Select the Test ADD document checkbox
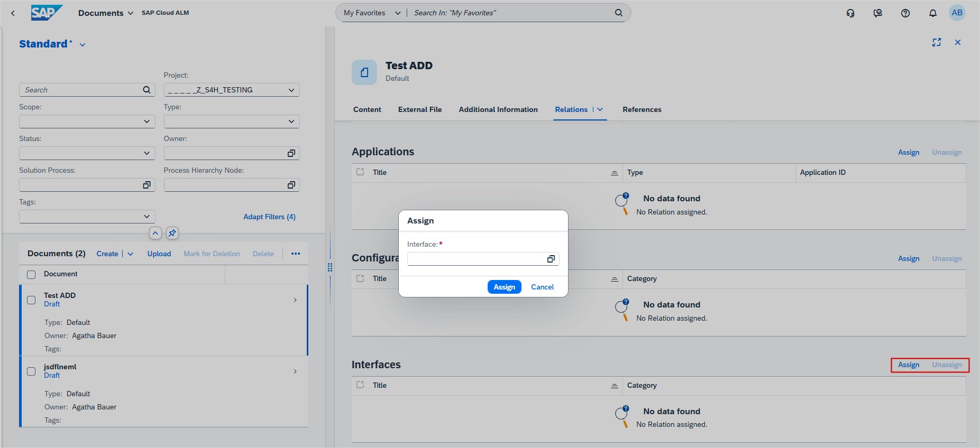 (31, 300)
